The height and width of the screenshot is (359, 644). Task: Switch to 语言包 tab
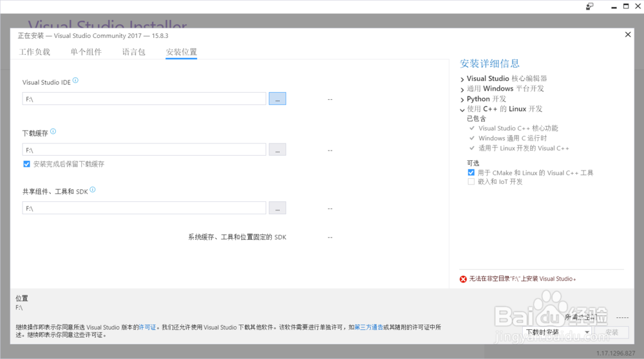tap(133, 52)
